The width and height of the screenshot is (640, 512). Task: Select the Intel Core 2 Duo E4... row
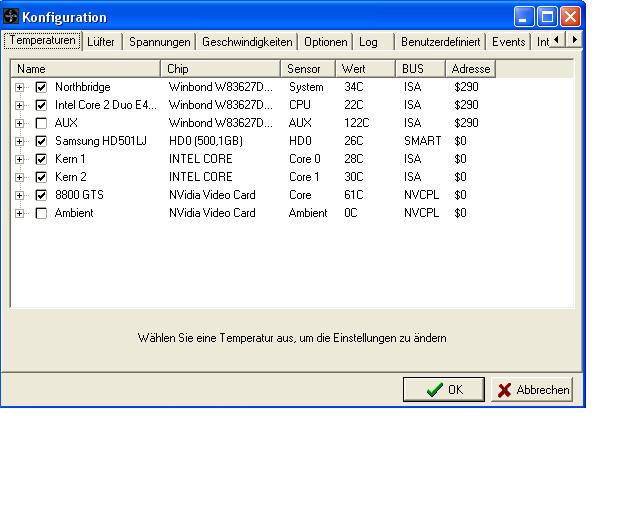106,105
